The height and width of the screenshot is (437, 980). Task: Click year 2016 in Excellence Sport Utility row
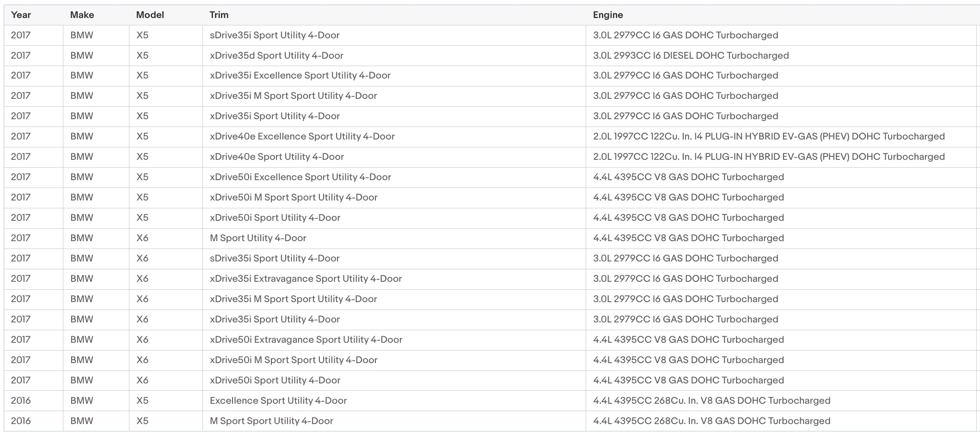coord(33,401)
